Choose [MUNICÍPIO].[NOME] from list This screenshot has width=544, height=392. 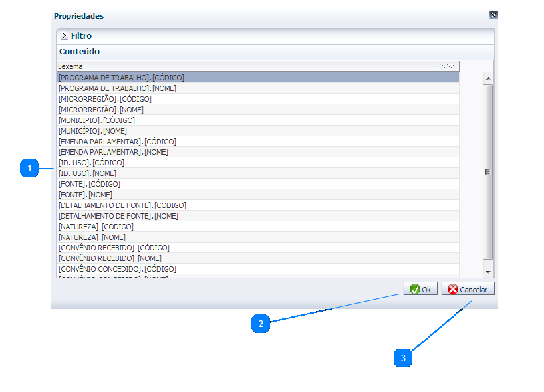coord(92,131)
